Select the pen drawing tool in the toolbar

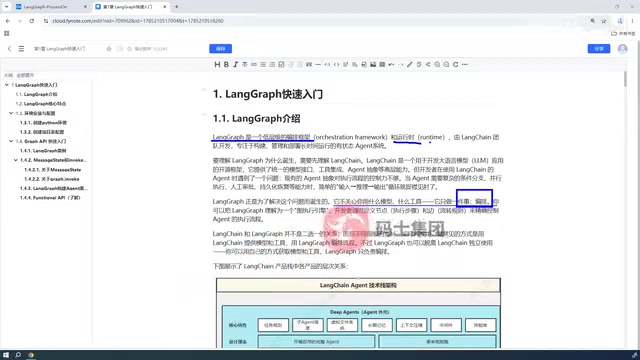click(x=410, y=64)
